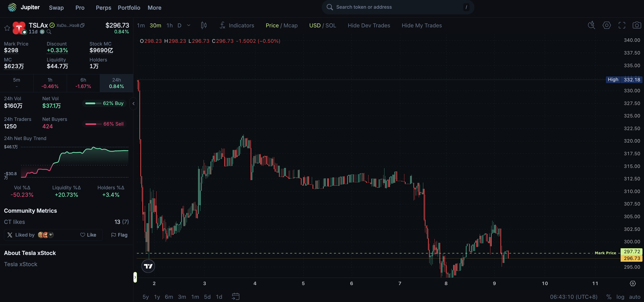Click the magnifier icon beside the 11d age
Image resolution: width=644 pixels, height=302 pixels.
49,32
